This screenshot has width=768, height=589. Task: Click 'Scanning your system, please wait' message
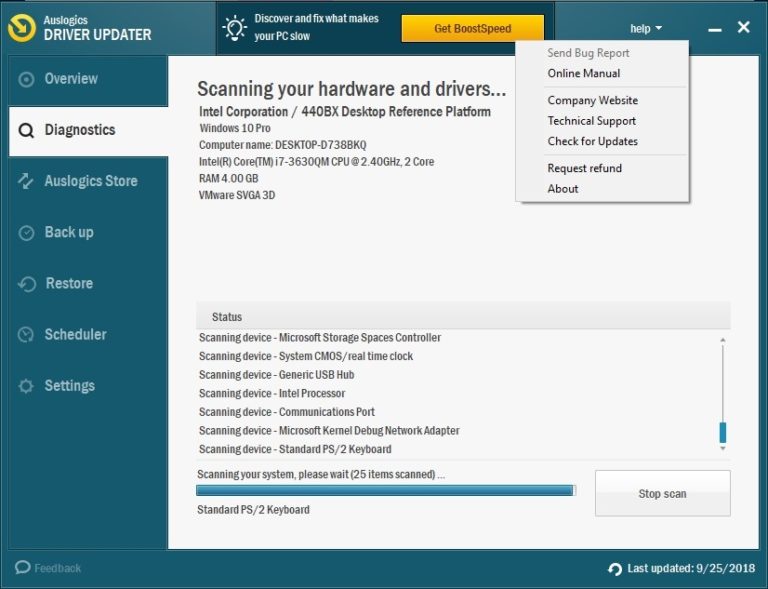(321, 474)
